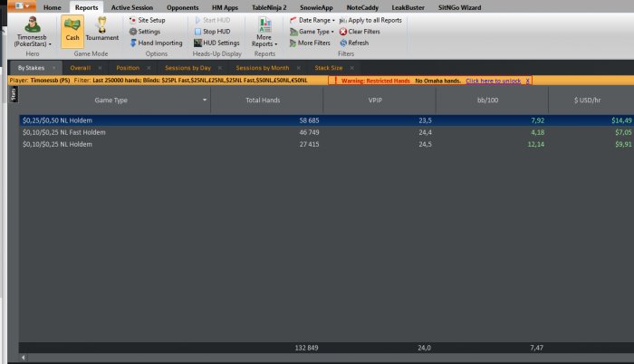Open More Filters
This screenshot has height=364, width=634.
pos(310,43)
